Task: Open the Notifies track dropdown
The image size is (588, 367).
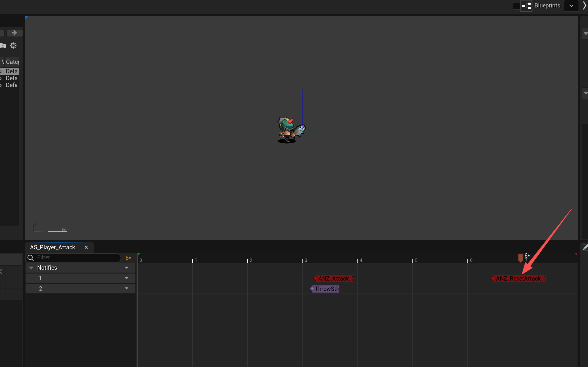Action: click(x=127, y=268)
